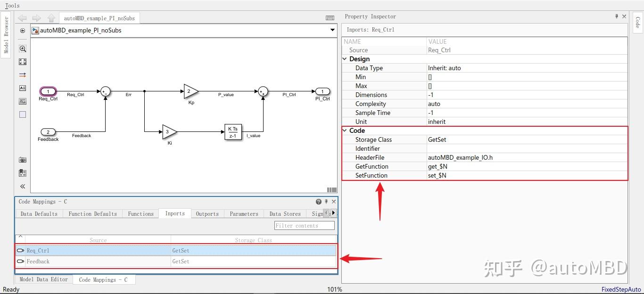
Task: Edit HeaderFile autoMBD_example_IO.h value
Action: click(527, 157)
